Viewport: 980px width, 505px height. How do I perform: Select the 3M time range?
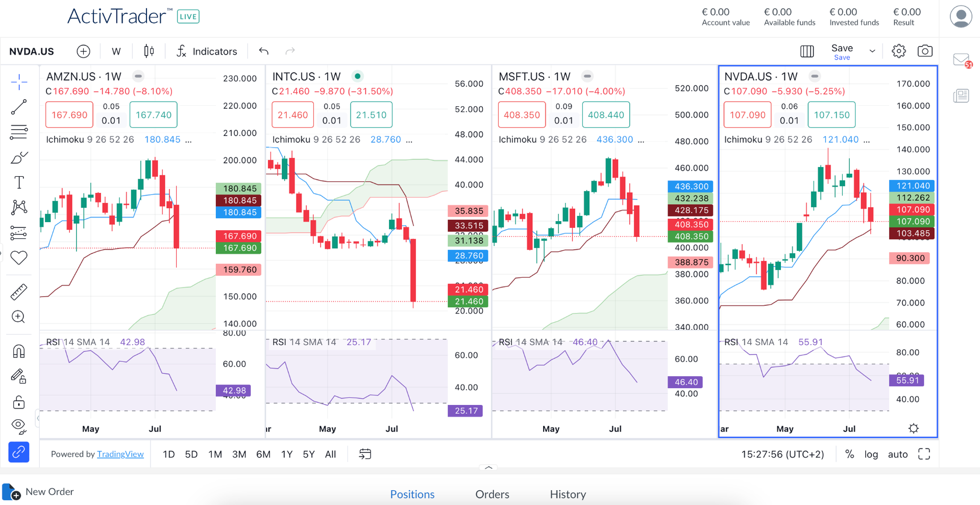(x=239, y=454)
